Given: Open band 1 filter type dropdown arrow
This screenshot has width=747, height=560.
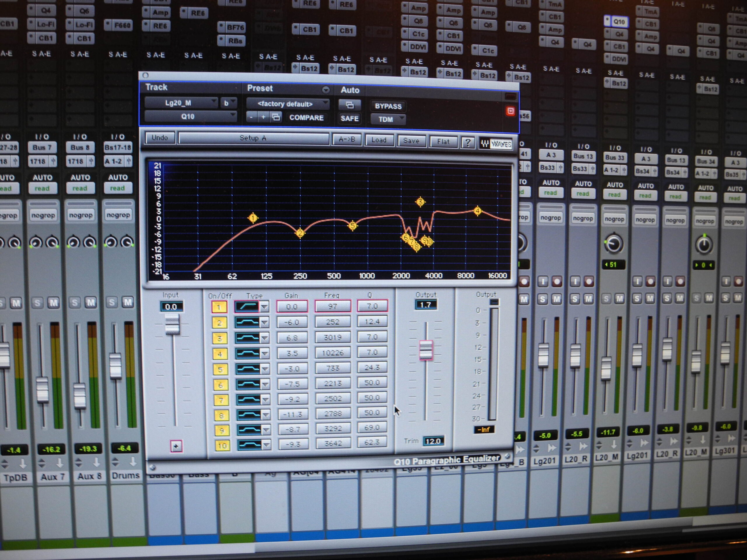Looking at the screenshot, I should coord(264,307).
